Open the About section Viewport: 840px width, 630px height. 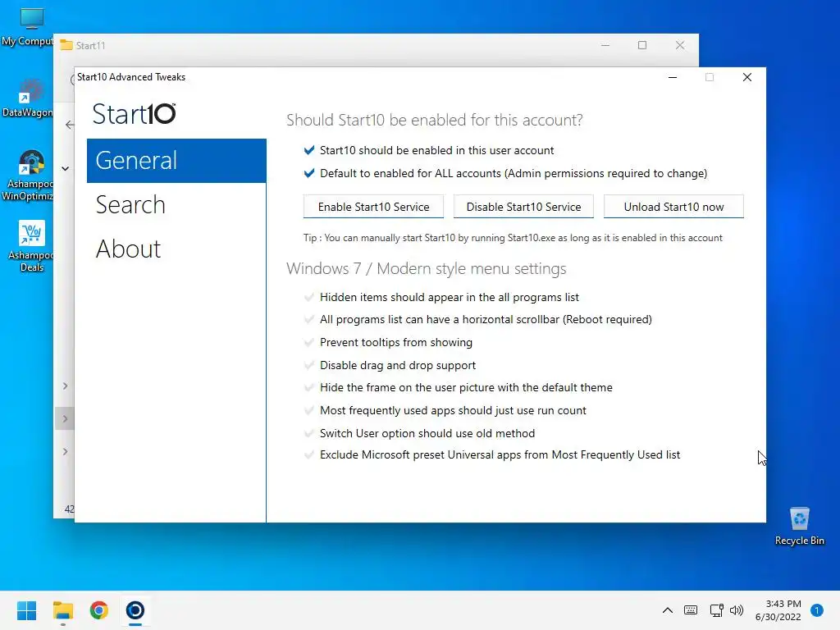click(128, 249)
